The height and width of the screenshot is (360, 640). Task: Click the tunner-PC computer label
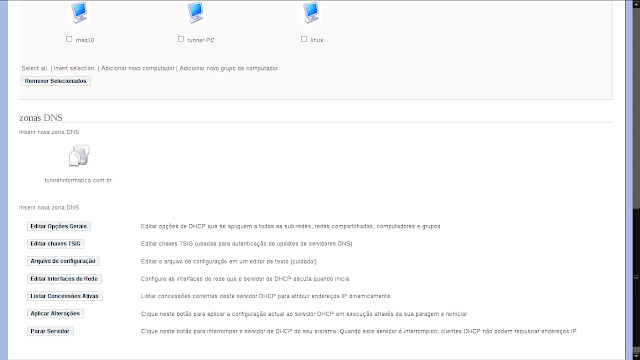pos(201,40)
